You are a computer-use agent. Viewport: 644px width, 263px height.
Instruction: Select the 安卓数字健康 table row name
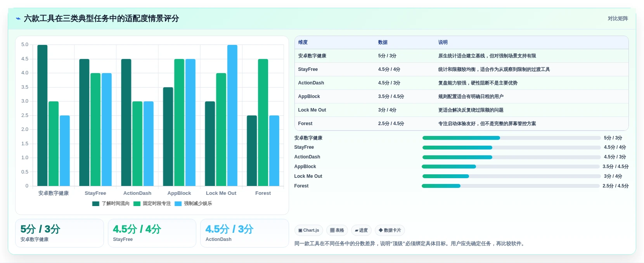pos(312,56)
